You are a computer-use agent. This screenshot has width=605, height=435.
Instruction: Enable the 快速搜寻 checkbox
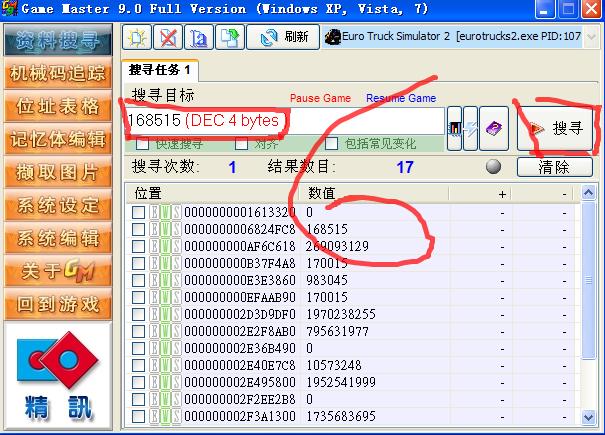(x=142, y=144)
